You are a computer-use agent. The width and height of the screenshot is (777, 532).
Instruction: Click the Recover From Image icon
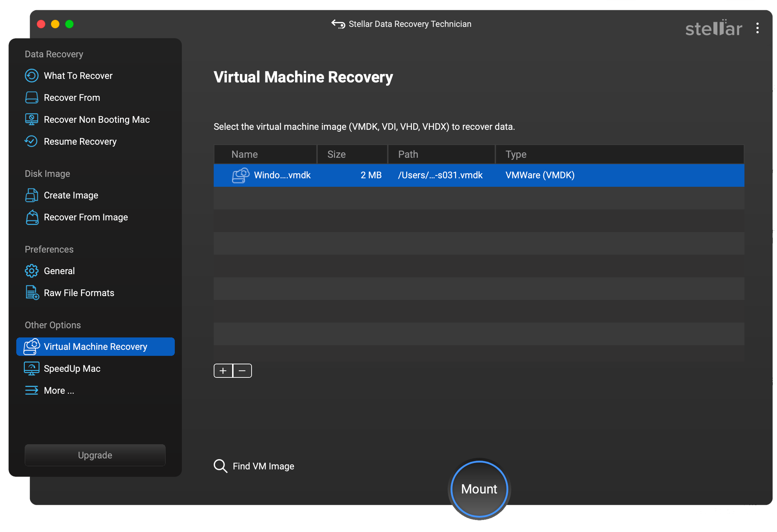click(x=31, y=217)
